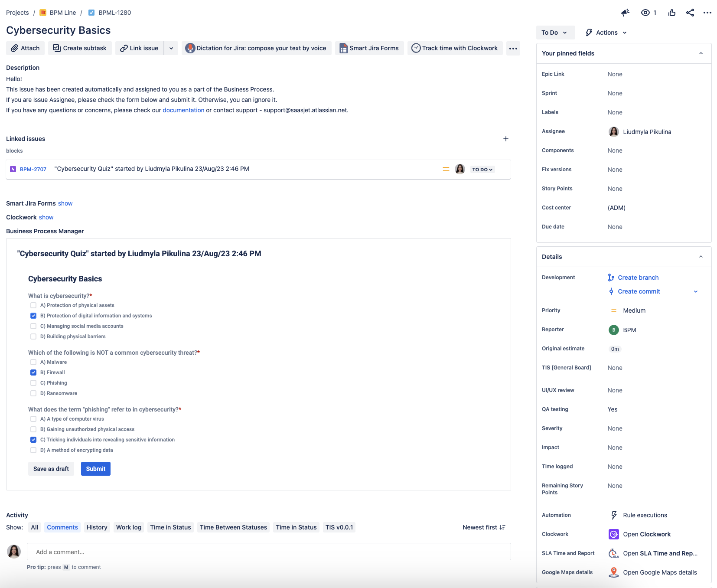Viewport: 717px width, 588px height.
Task: Click the plus icon for Linked issues
Action: click(506, 139)
